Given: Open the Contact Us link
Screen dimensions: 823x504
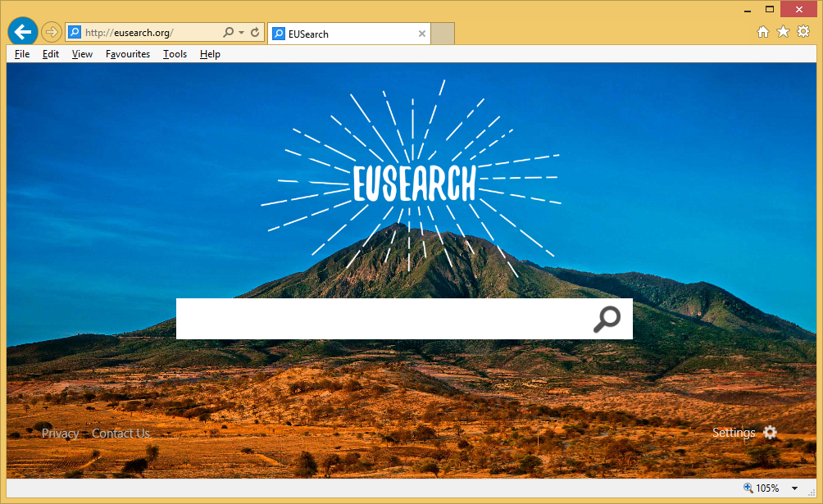Looking at the screenshot, I should (120, 434).
